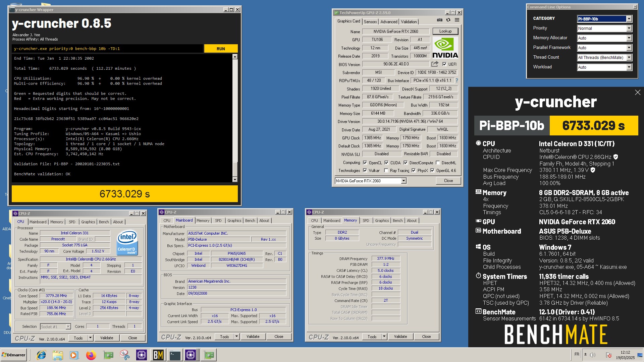Switch to the terminal window taskbar icon
644x362 pixels.
pyautogui.click(x=175, y=355)
